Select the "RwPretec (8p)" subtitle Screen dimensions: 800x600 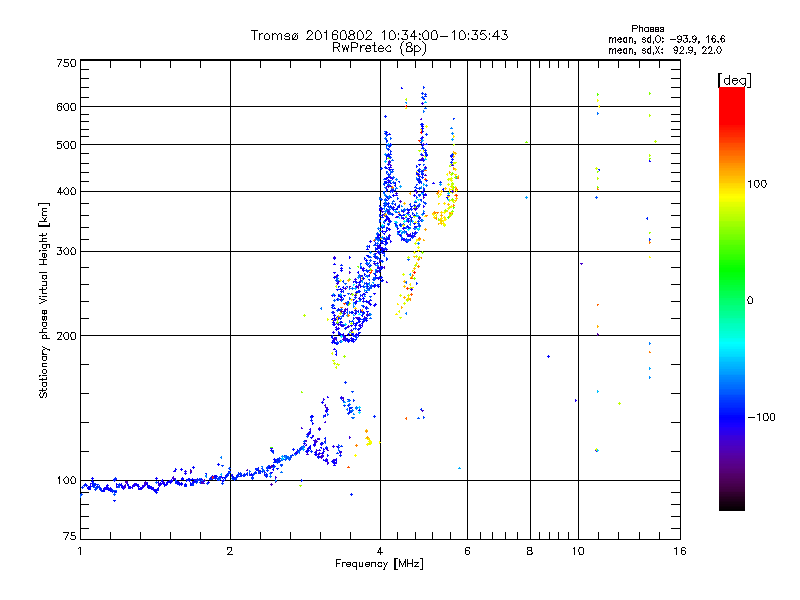click(379, 48)
